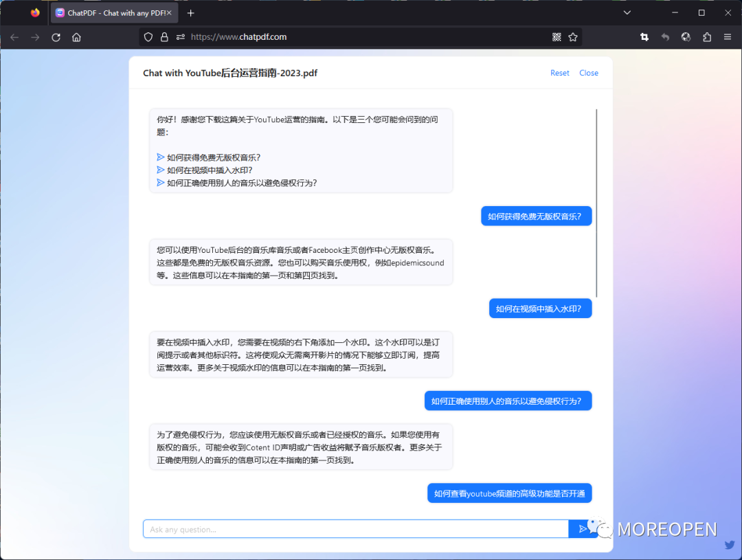Image resolution: width=742 pixels, height=560 pixels.
Task: Select the sent message 如何获得免费无版权音乐?
Action: tap(536, 216)
